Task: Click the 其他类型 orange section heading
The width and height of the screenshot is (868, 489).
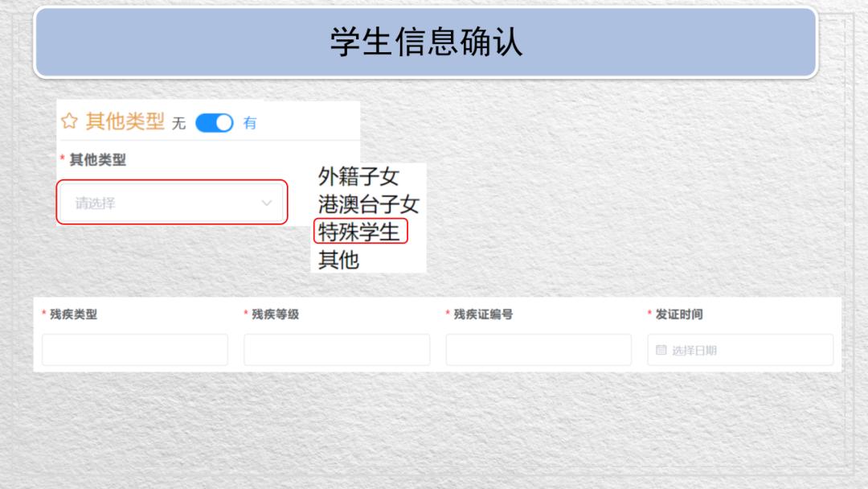Action: point(125,121)
